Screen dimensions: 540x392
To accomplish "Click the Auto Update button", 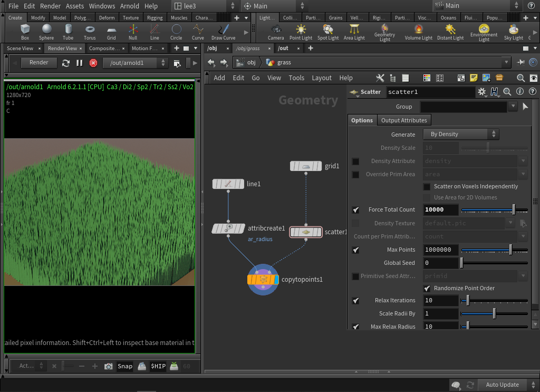I will coord(502,385).
